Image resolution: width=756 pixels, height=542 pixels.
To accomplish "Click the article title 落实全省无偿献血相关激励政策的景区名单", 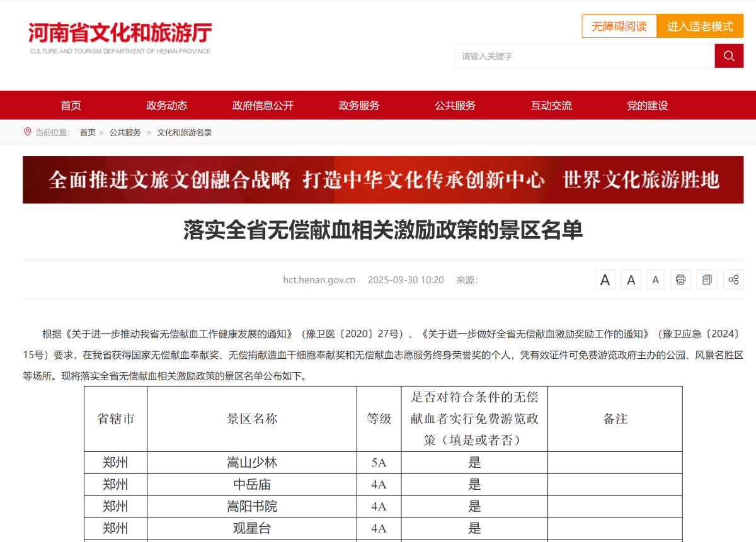I will [x=383, y=230].
